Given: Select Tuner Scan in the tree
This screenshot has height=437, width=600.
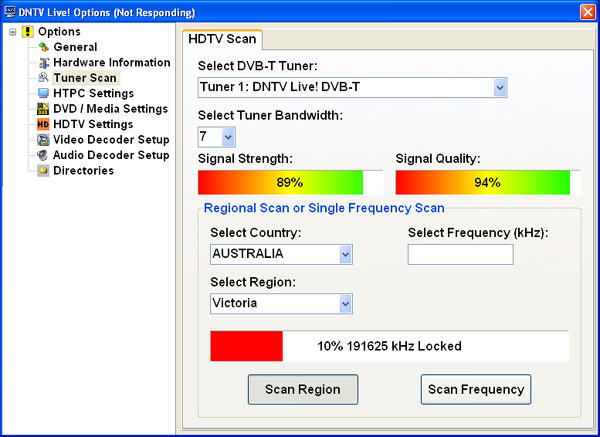Looking at the screenshot, I should (85, 78).
